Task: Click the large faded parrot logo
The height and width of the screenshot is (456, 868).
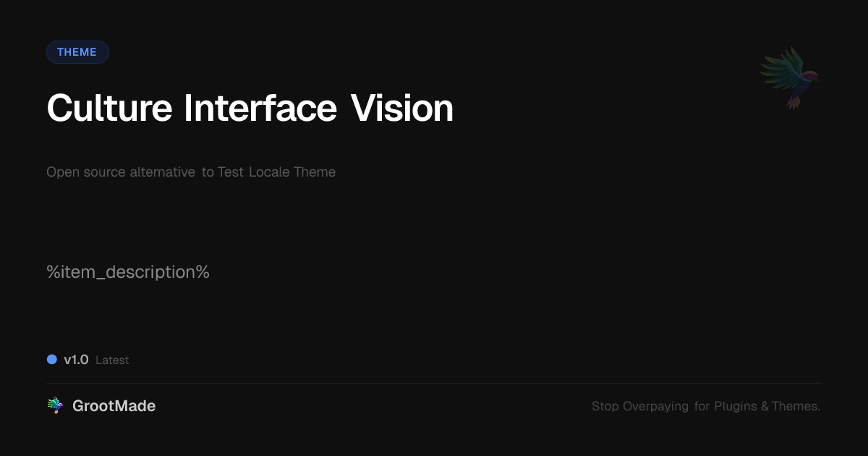Action: point(790,77)
